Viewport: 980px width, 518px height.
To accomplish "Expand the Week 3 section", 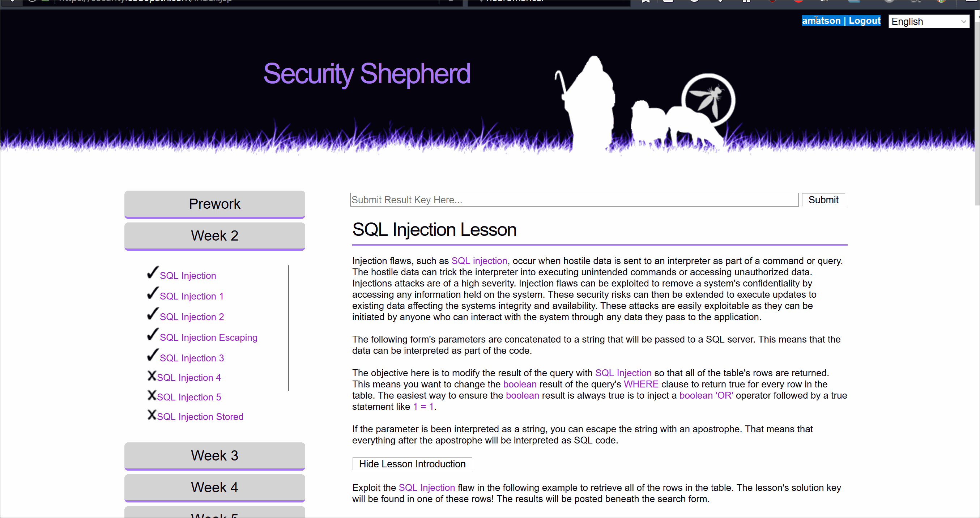I will (214, 454).
